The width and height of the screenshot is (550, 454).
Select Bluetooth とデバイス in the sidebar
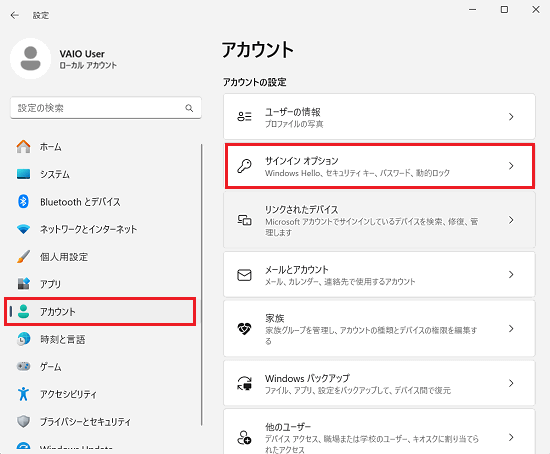(102, 202)
